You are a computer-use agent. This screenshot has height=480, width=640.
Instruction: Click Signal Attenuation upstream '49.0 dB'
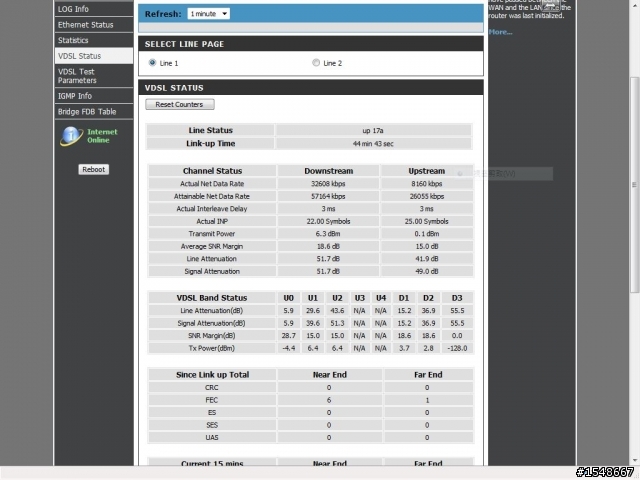pos(427,271)
